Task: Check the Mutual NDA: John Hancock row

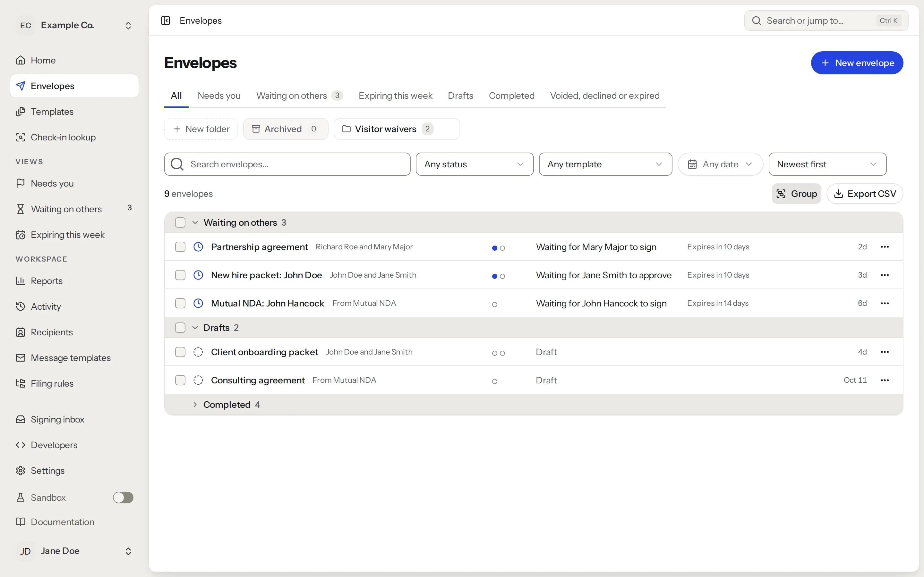Action: (x=180, y=303)
